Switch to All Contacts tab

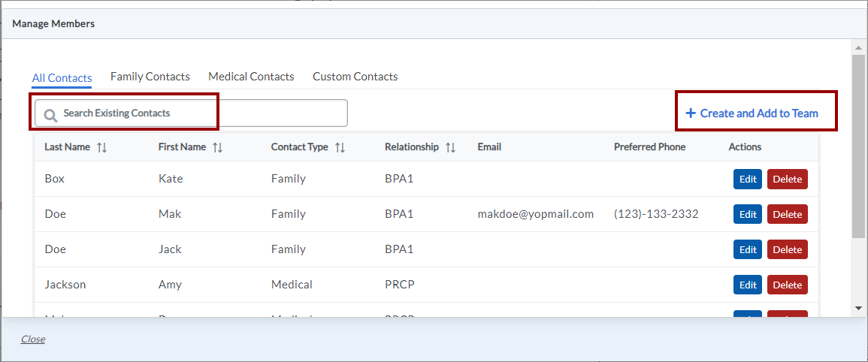[x=62, y=78]
